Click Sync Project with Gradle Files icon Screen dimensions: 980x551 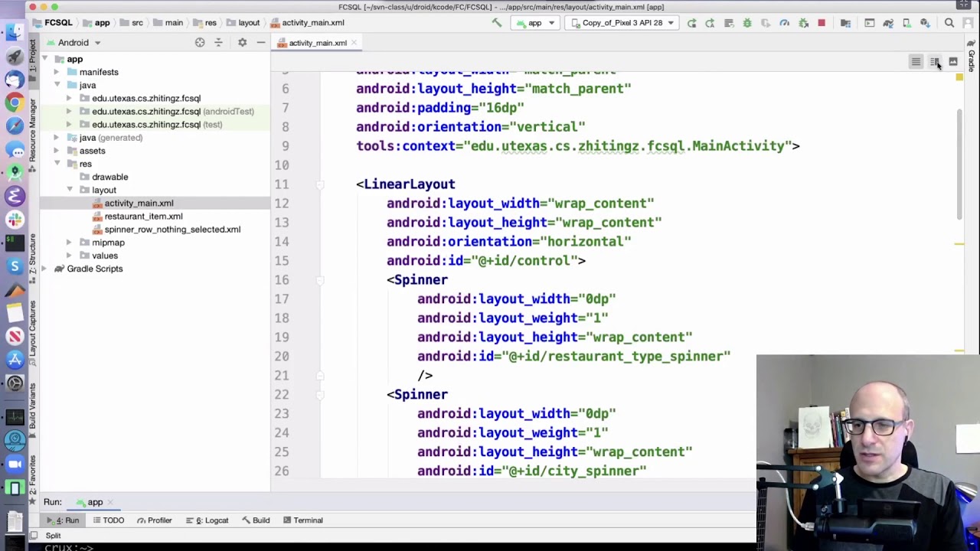888,23
